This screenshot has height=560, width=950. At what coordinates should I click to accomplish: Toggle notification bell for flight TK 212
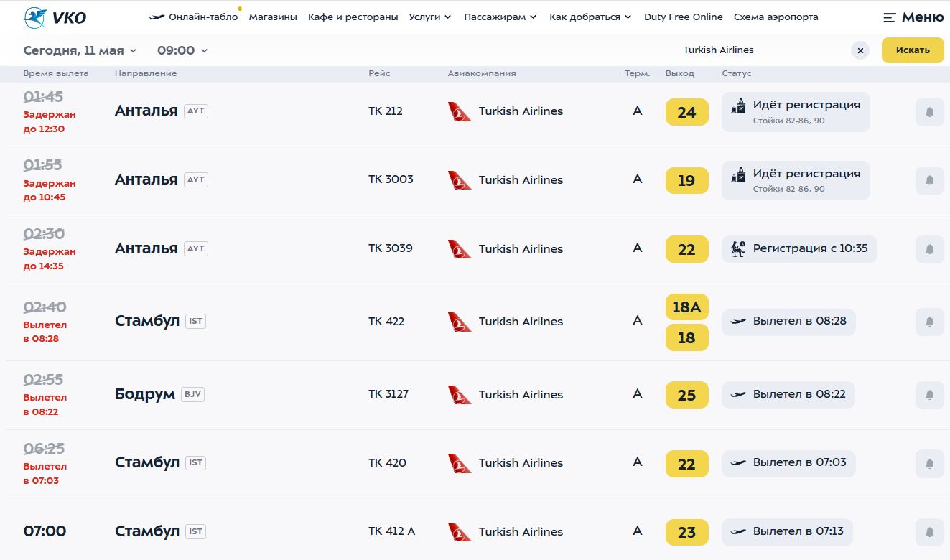929,112
